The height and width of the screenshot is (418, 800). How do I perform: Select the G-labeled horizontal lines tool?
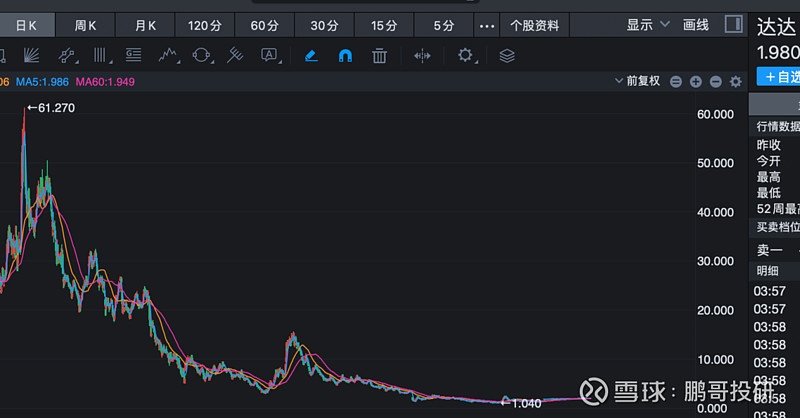[134, 55]
